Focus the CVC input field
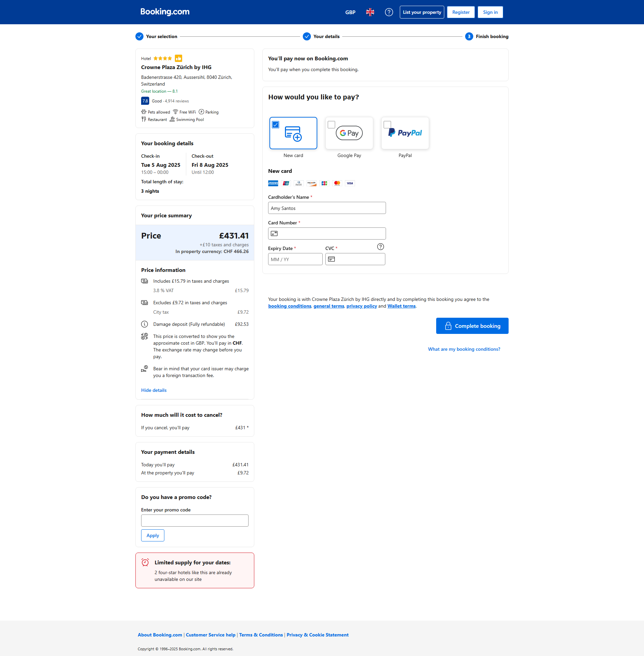The height and width of the screenshot is (656, 644). (355, 259)
